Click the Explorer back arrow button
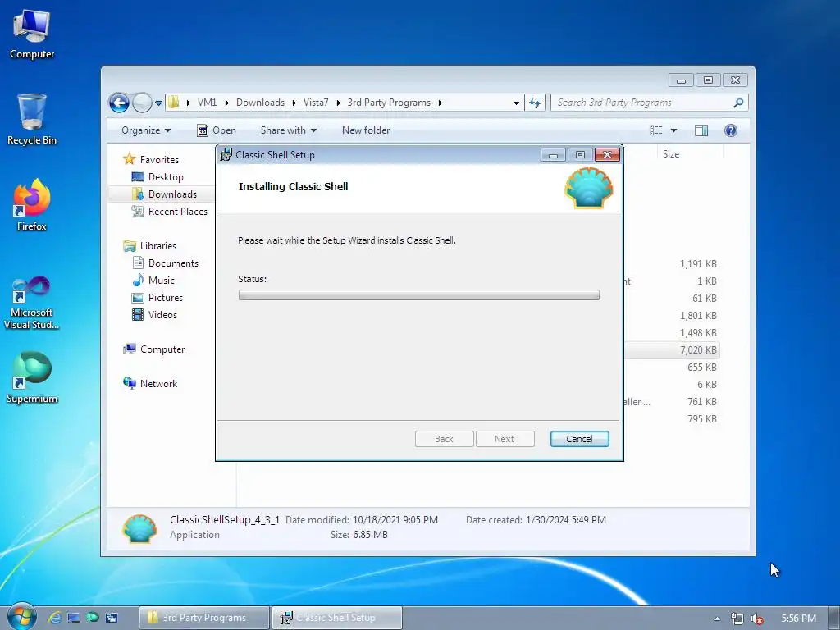840x630 pixels. pos(119,103)
